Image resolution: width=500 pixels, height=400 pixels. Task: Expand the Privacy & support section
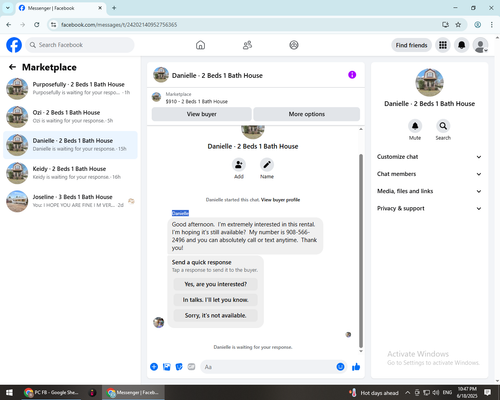[429, 208]
